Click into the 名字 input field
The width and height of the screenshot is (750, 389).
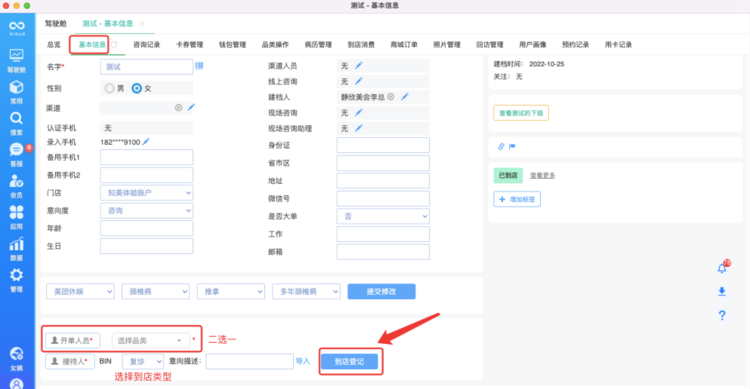coord(146,67)
